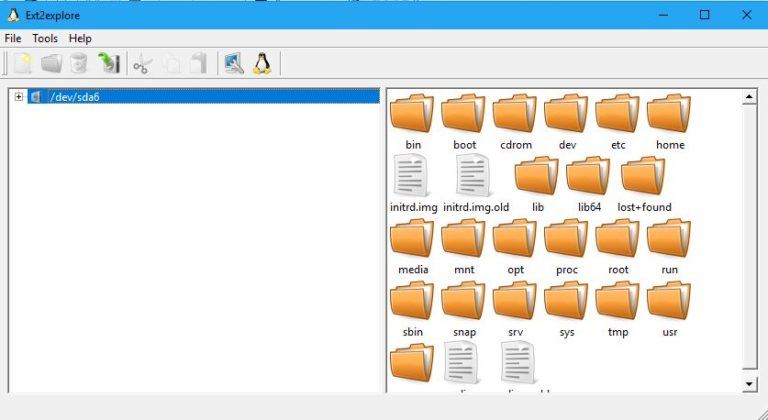This screenshot has width=768, height=420.
Task: Select the proc folder
Action: coord(566,247)
